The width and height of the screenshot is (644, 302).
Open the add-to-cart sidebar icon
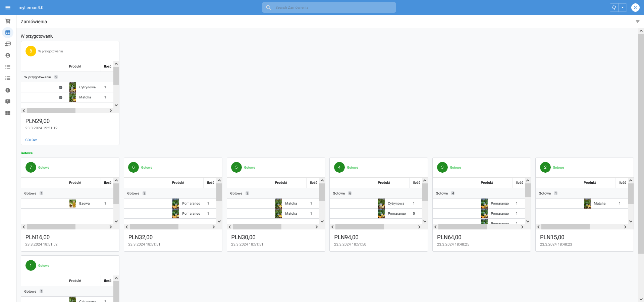pyautogui.click(x=8, y=21)
